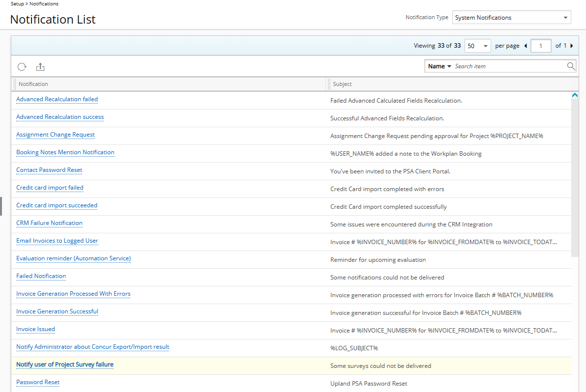Open Credit card import failed link
586x392 pixels.
[50, 188]
